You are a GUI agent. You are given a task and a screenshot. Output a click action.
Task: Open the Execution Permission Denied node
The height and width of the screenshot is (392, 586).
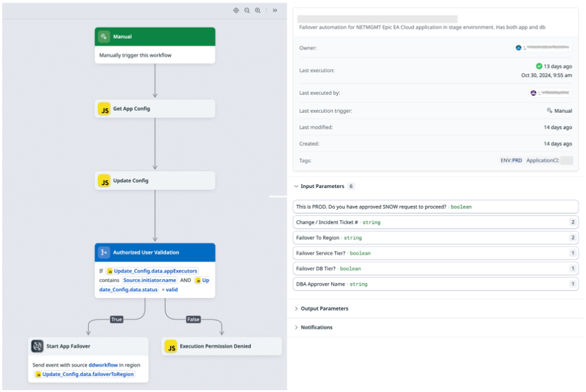coord(222,346)
